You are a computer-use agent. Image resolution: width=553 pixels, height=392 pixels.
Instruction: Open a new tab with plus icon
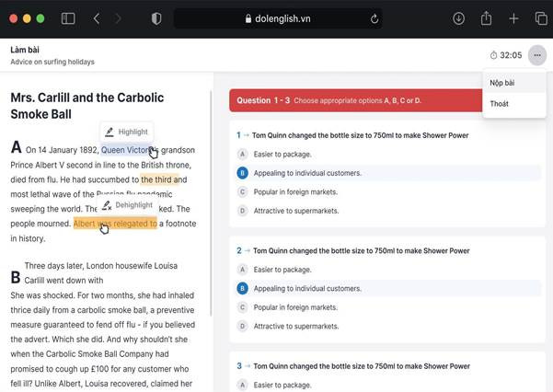coord(513,18)
